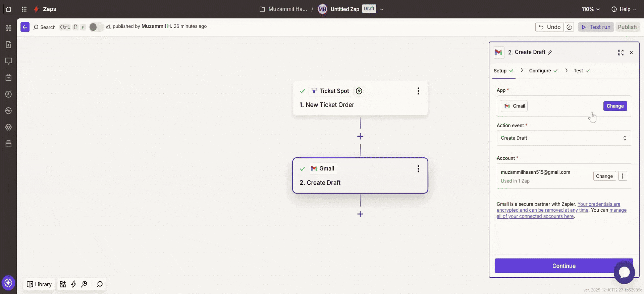
Task: Open the v1 version link
Action: pyautogui.click(x=108, y=26)
